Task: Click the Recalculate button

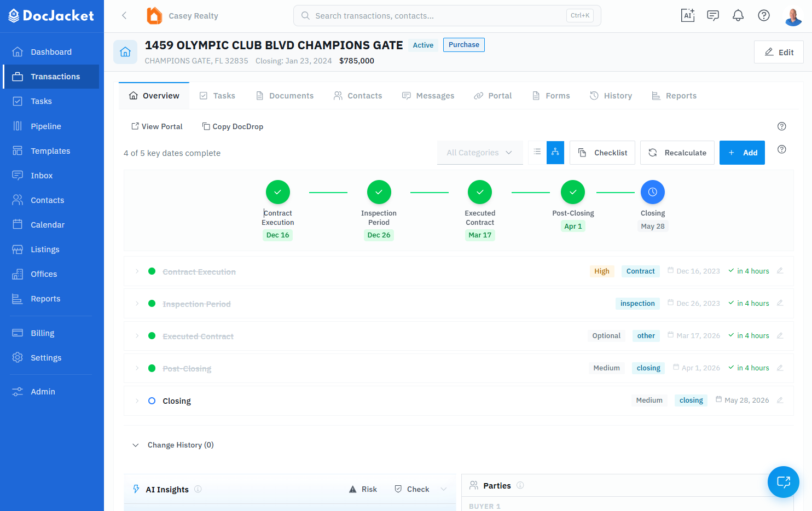Action: tap(677, 153)
